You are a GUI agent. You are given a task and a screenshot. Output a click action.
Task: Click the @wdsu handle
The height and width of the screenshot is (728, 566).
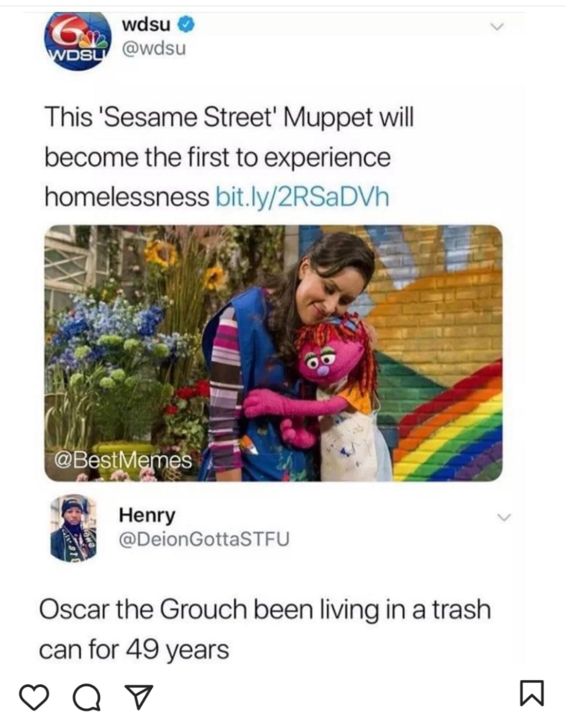[154, 49]
